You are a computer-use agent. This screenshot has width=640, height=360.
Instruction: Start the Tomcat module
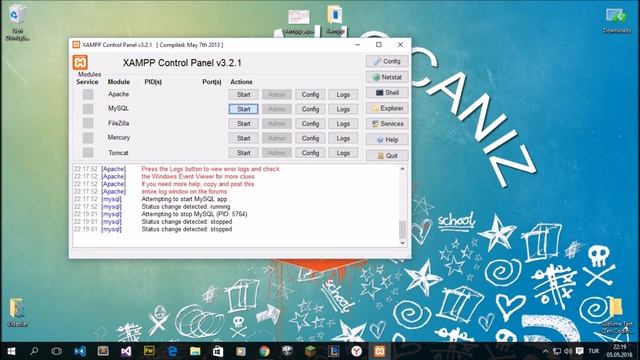click(x=243, y=153)
